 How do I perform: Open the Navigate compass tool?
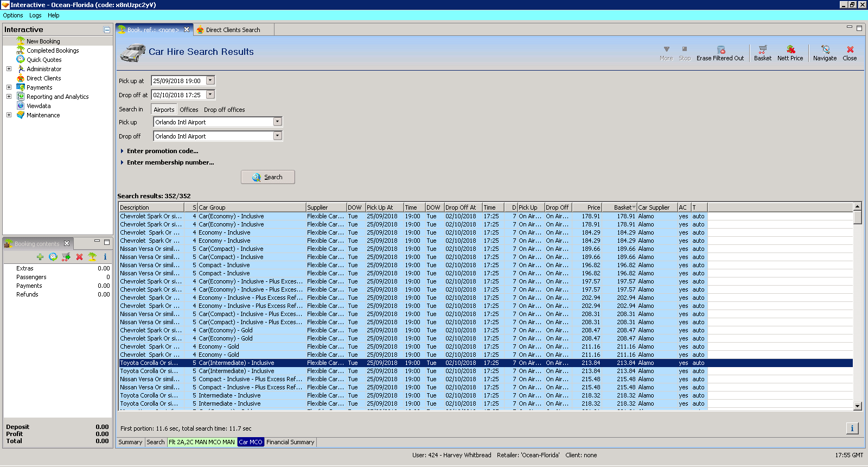(825, 50)
